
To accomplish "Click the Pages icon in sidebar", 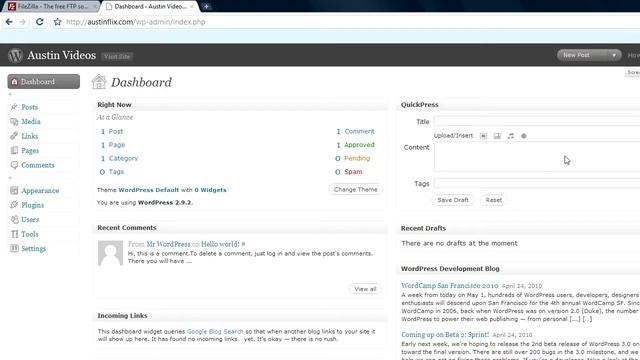I will tap(14, 151).
